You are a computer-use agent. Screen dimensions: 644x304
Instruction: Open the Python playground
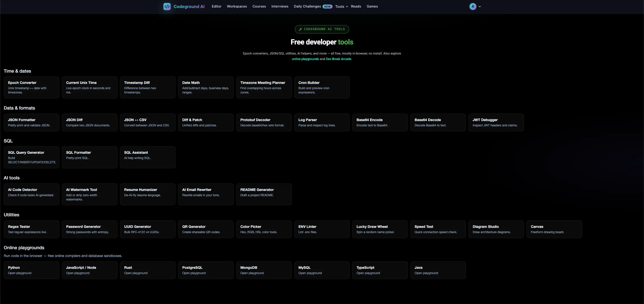pos(31,270)
